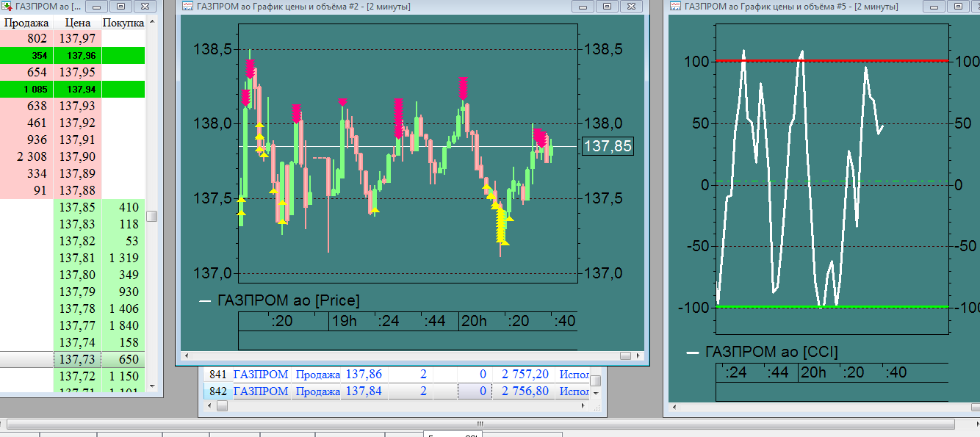Viewport: 980px width, 437px height.
Task: Select the ГАЗПРОМ ао [Price] legend label
Action: [289, 300]
